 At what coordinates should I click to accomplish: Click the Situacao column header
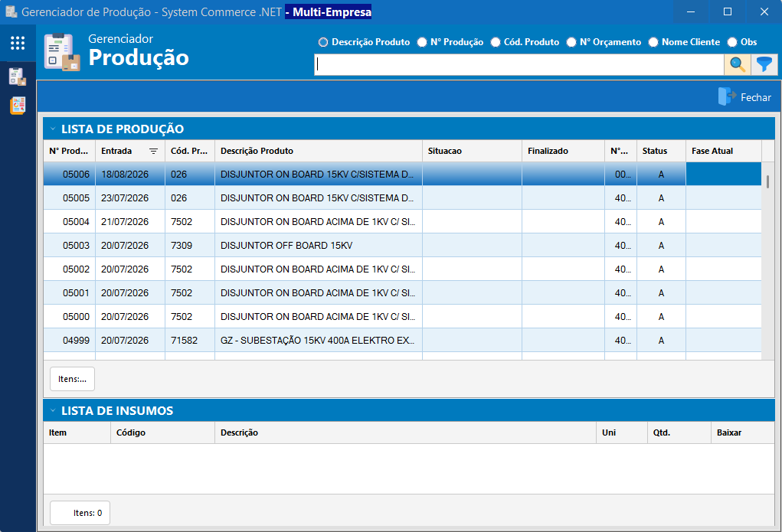click(x=472, y=151)
